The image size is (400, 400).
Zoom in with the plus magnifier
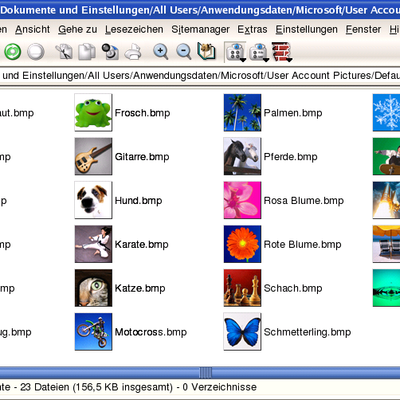(x=160, y=52)
